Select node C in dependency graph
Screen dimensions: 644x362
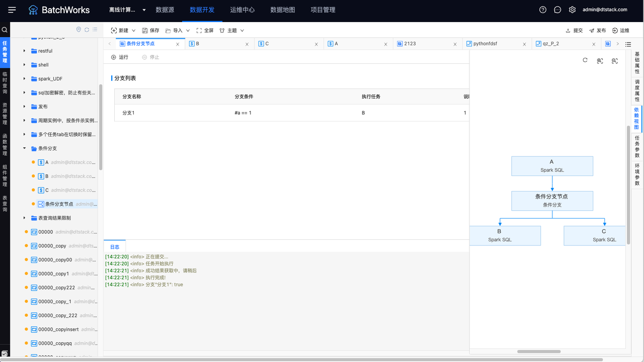(595, 235)
